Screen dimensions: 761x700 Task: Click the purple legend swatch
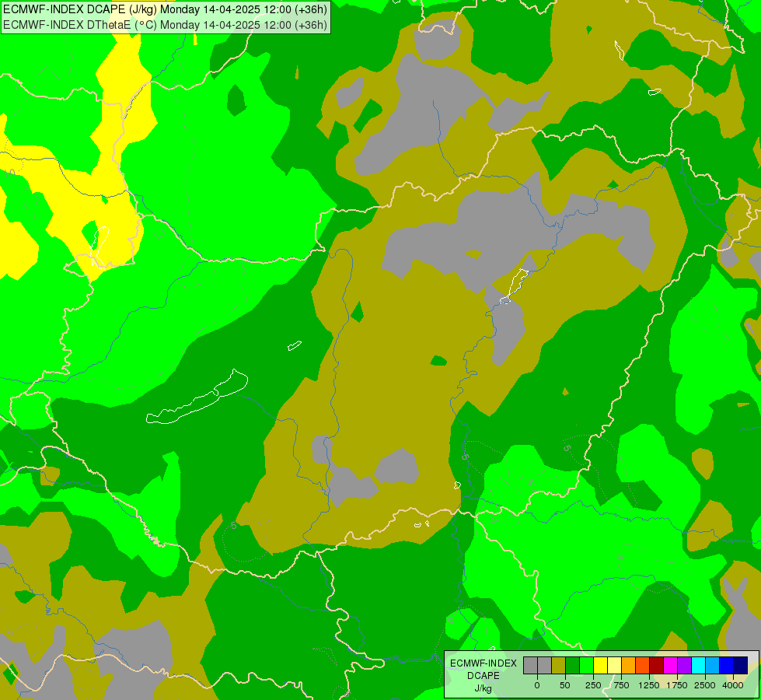685,665
